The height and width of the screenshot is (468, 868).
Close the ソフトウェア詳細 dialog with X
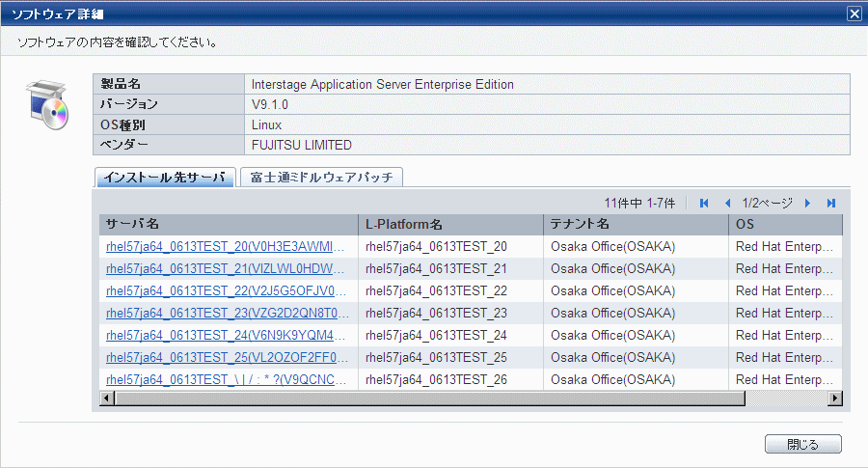[x=854, y=14]
